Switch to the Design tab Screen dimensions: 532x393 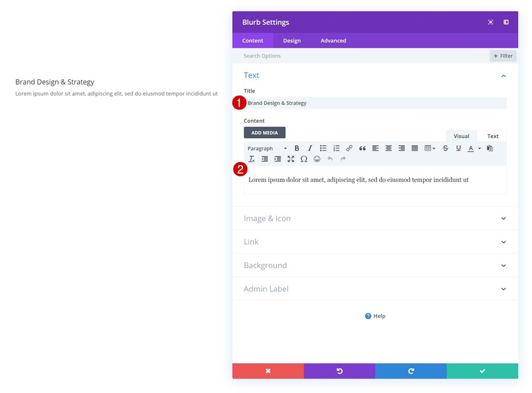pyautogui.click(x=292, y=41)
